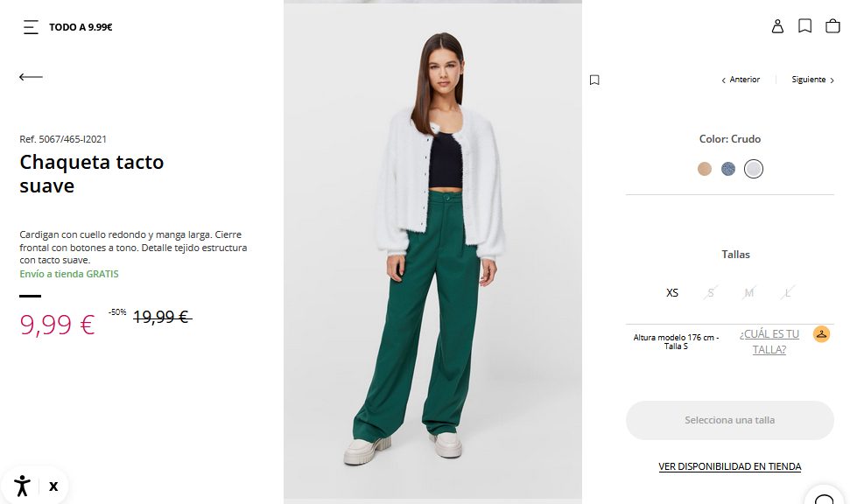The image size is (850, 504).
Task: Select the sold-out size S
Action: [711, 292]
